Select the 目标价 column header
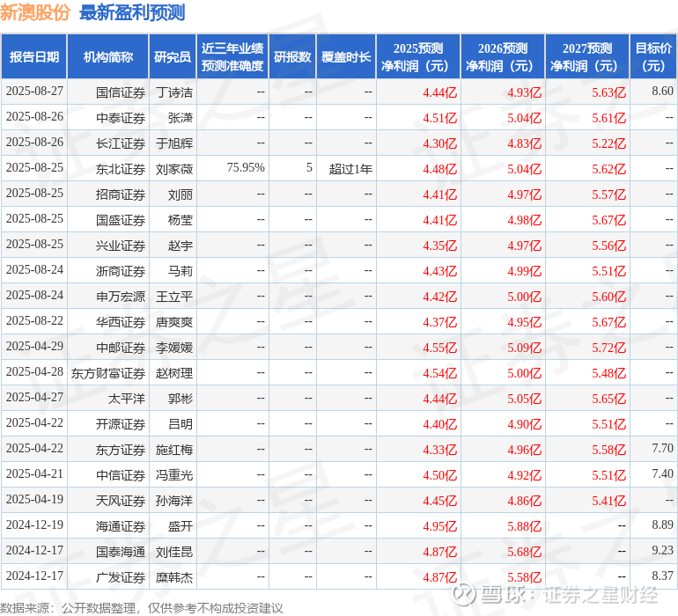The height and width of the screenshot is (616, 678). tap(653, 56)
